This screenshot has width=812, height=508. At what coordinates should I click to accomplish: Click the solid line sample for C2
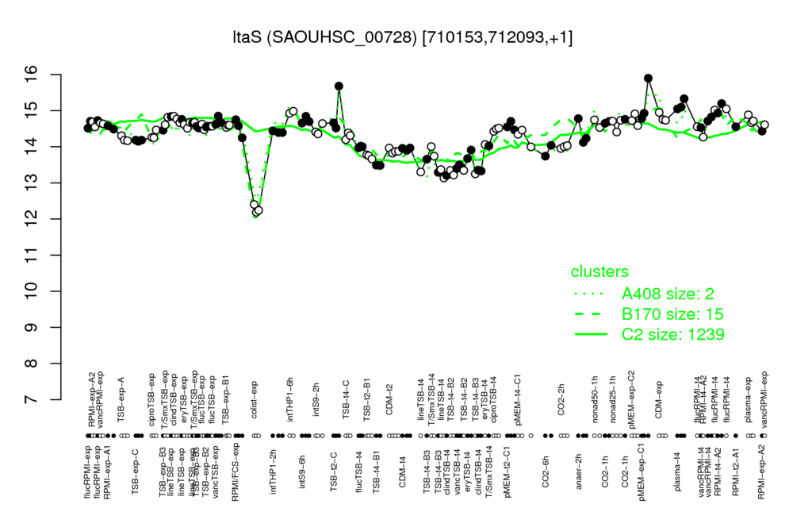coord(590,334)
